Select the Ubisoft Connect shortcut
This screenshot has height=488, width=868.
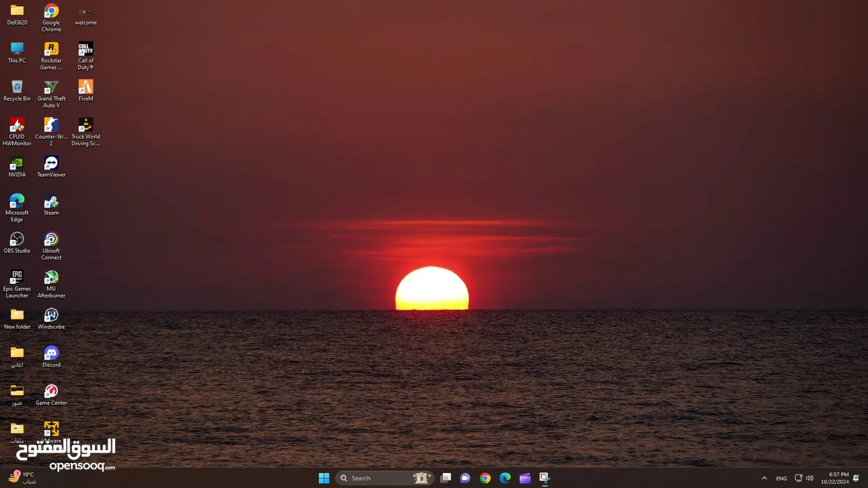pos(51,245)
